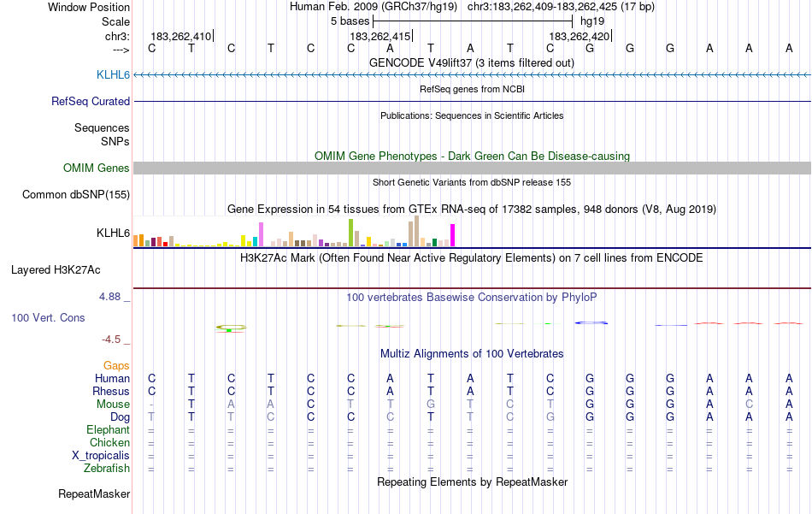Open Gene Expression in 54 tissues GTEx title
The height and width of the screenshot is (514, 812).
tap(472, 210)
